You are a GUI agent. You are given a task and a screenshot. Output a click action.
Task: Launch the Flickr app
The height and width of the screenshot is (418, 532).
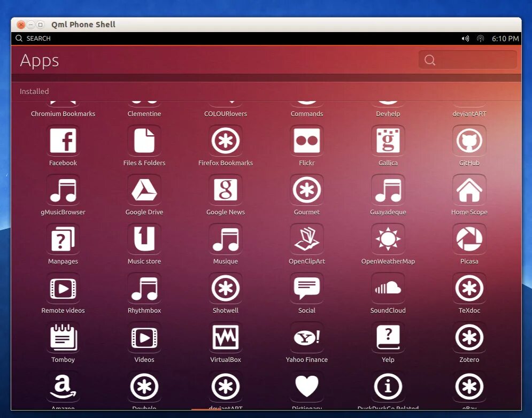click(x=307, y=141)
